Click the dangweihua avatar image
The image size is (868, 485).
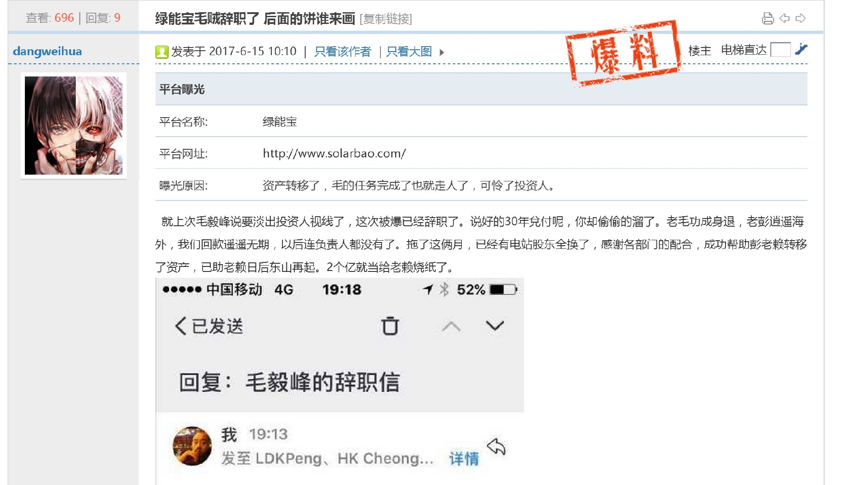tap(74, 125)
